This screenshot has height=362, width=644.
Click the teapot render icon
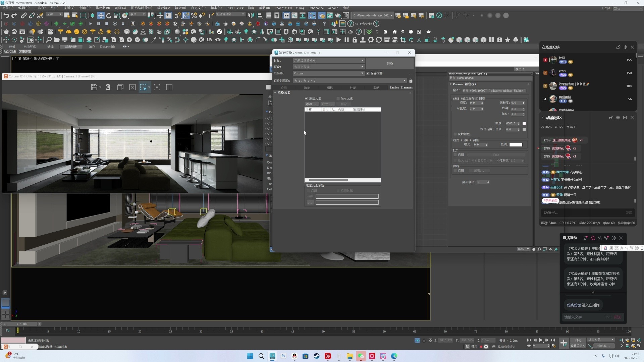[x=338, y=15]
